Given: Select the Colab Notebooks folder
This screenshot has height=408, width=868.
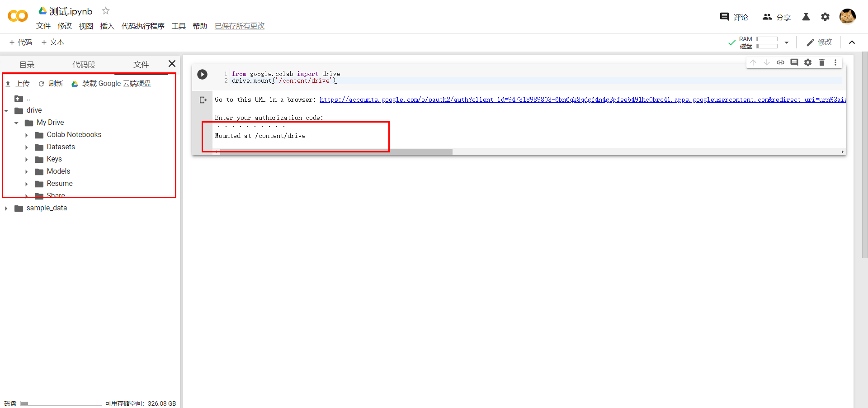Looking at the screenshot, I should coord(74,135).
